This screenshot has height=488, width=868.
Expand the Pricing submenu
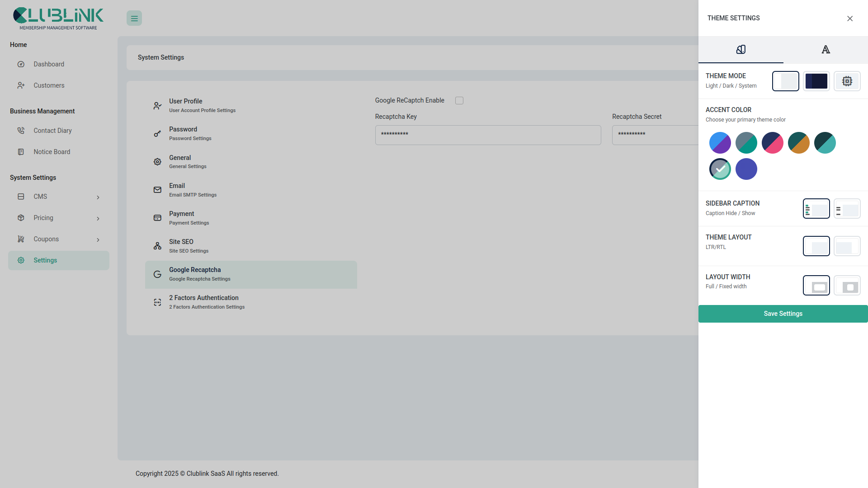58,218
